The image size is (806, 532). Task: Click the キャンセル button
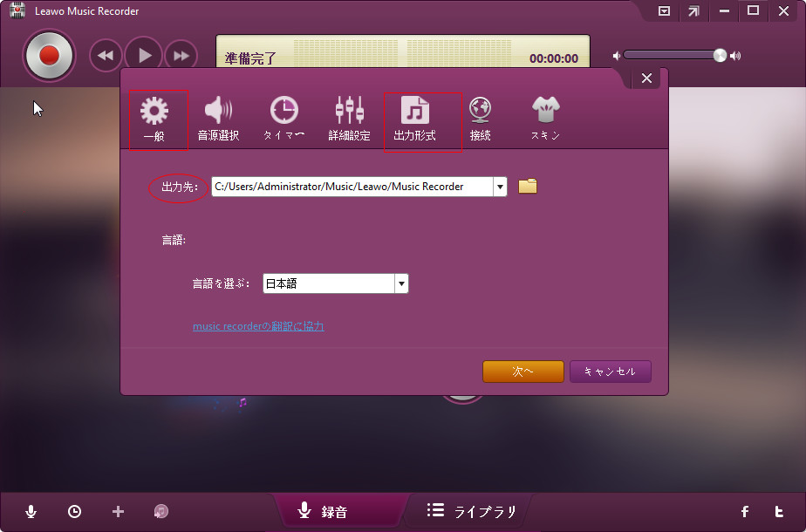(610, 372)
